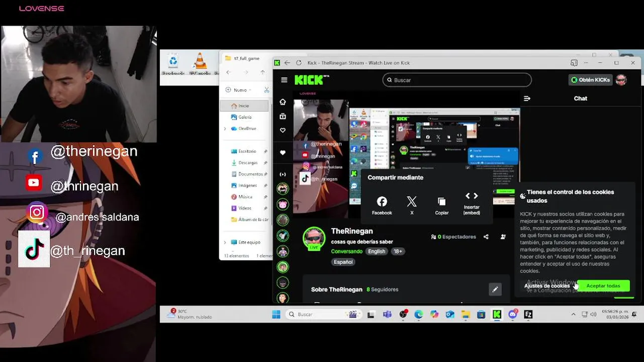Click the English tag
The width and height of the screenshot is (644, 362).
[377, 251]
